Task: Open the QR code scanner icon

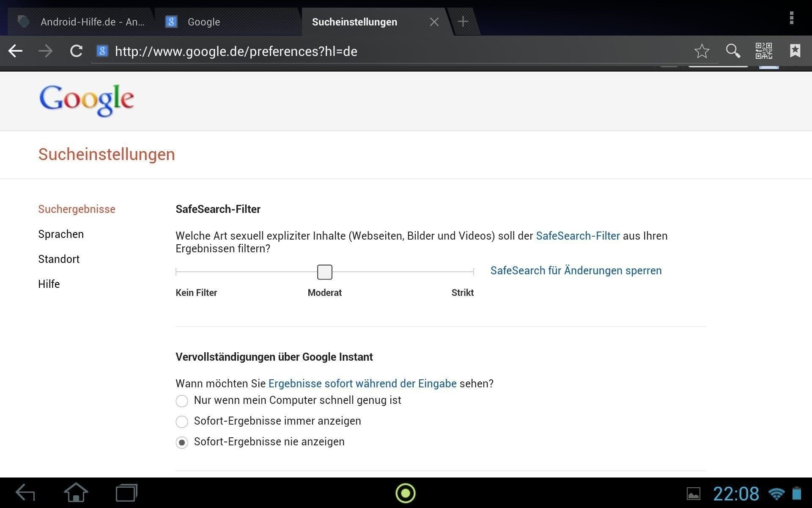Action: pos(764,51)
